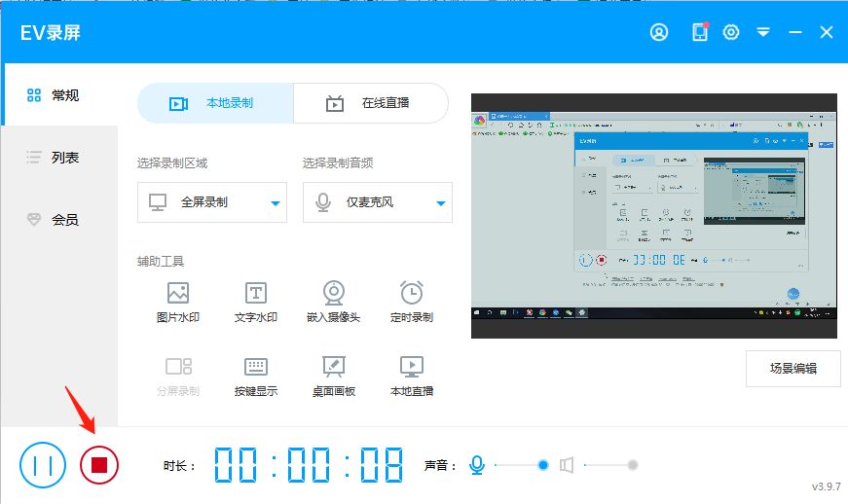Click the microphone volume slider handle
Screen dimensions: 848x504
point(543,465)
